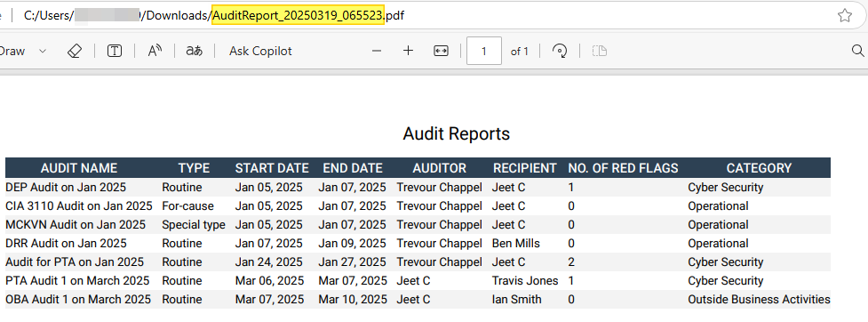Click the Special type cell
The width and height of the screenshot is (868, 322).
tap(194, 225)
